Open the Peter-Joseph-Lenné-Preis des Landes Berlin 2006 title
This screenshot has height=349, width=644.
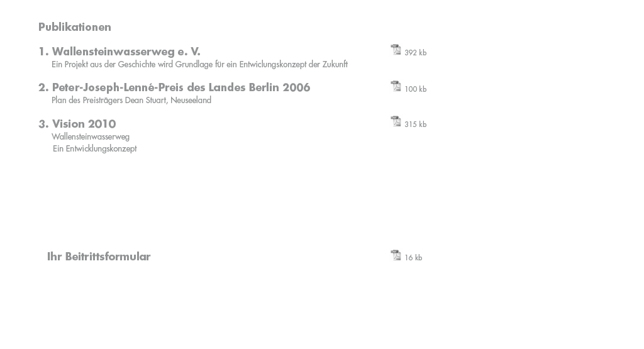pyautogui.click(x=181, y=87)
